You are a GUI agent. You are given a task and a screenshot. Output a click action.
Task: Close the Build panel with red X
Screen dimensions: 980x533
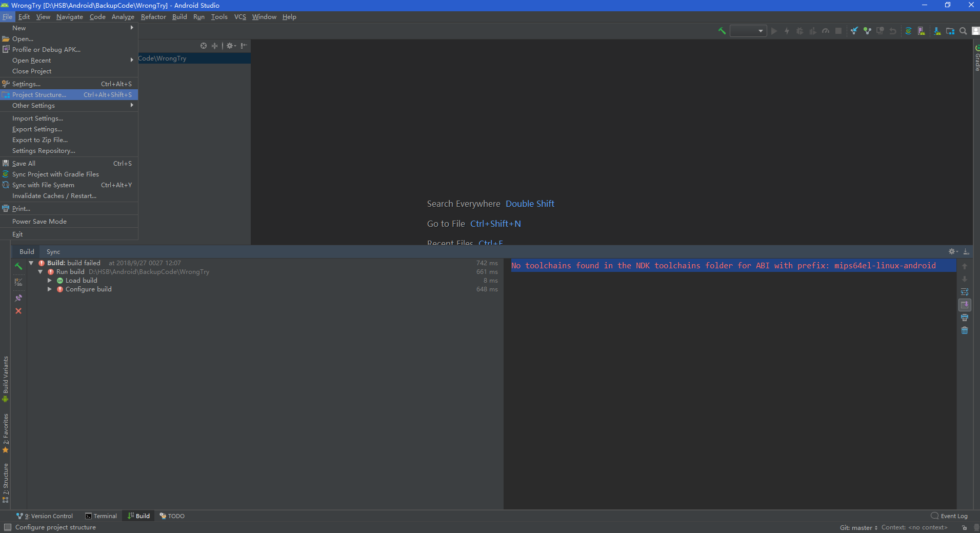18,311
